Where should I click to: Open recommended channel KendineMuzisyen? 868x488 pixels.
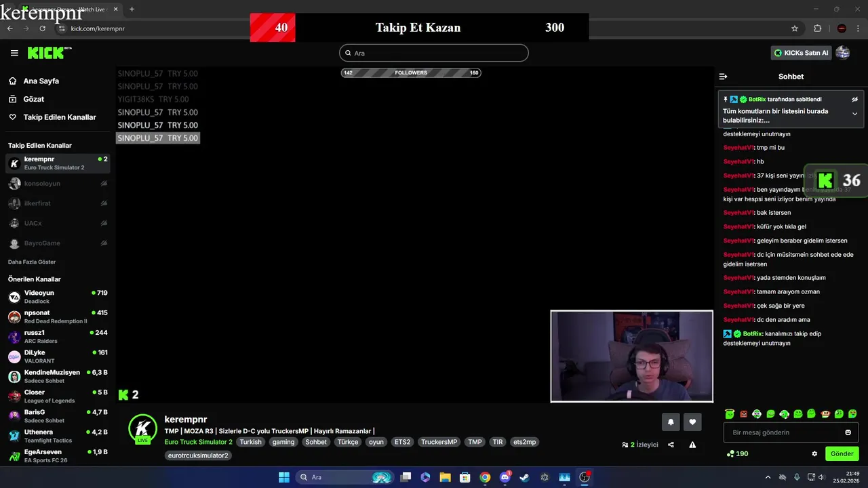click(x=58, y=376)
